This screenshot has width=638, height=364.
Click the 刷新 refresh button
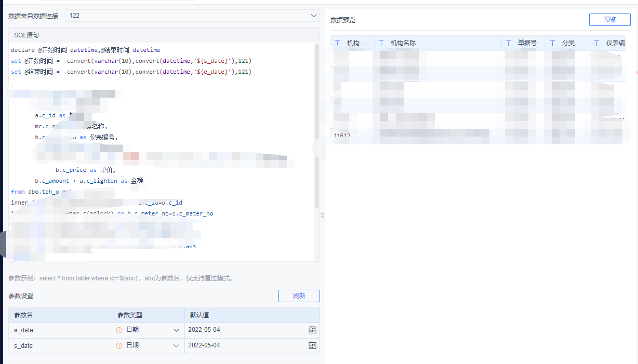(299, 296)
